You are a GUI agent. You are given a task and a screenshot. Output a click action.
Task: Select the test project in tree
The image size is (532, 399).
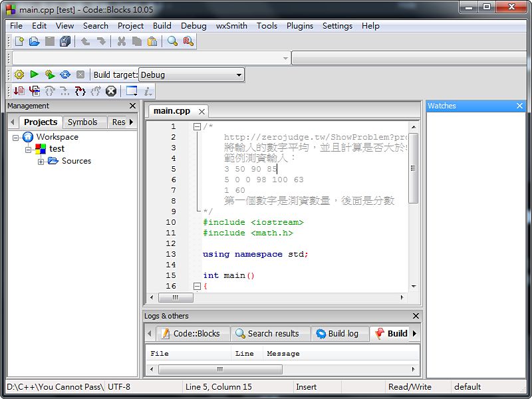57,148
